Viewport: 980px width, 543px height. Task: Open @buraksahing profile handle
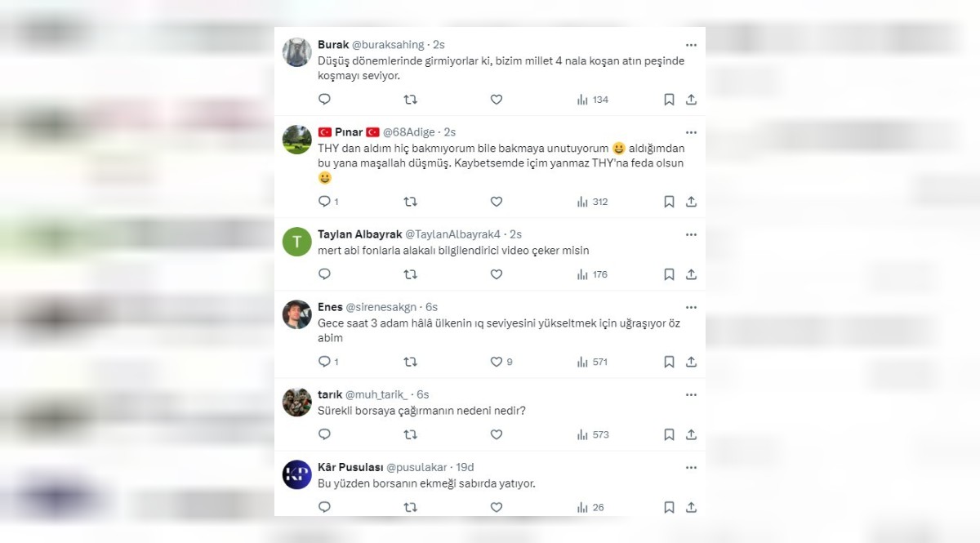[x=390, y=45]
